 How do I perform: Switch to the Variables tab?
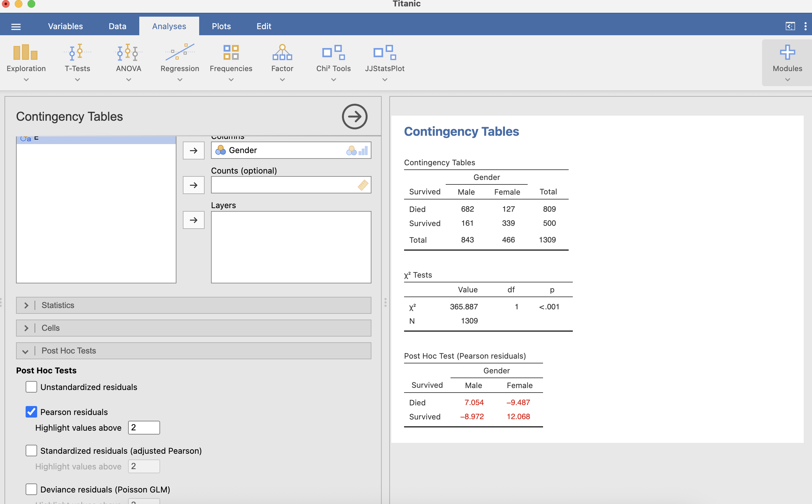(65, 26)
